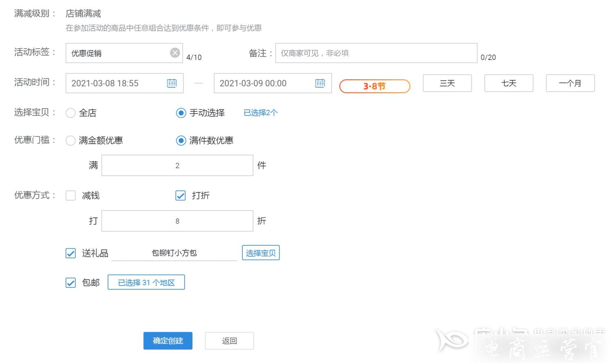Click the 返回 button
The height and width of the screenshot is (364, 611).
[x=229, y=341]
